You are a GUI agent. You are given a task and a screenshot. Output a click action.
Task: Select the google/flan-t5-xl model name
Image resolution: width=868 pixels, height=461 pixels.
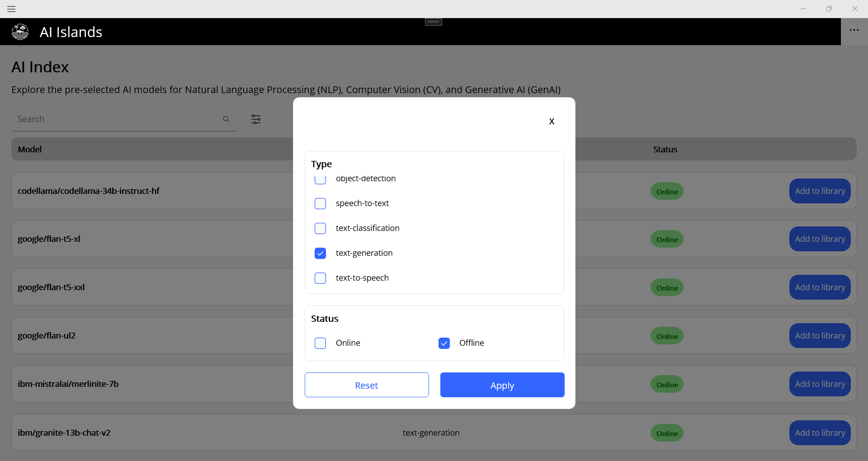click(x=49, y=239)
